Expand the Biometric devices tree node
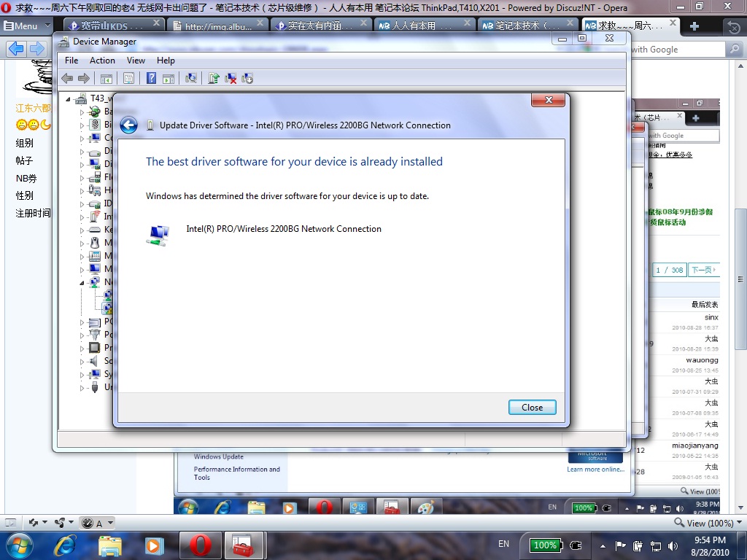 82,125
